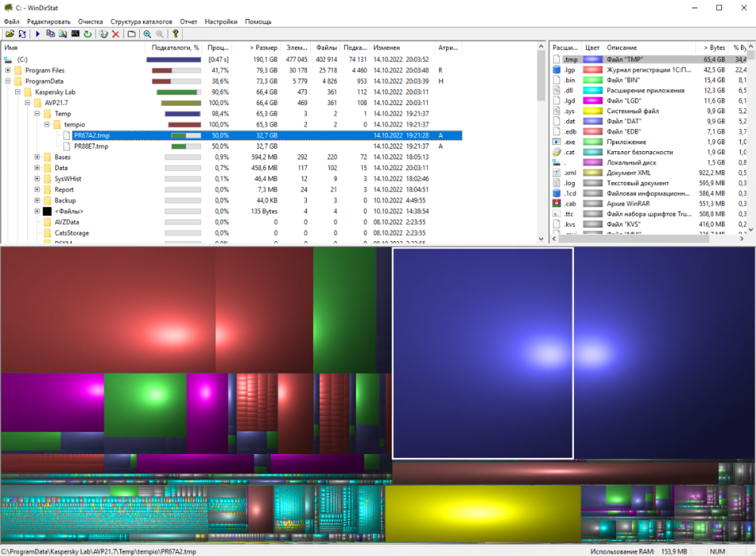This screenshot has width=756, height=556.
Task: Open Command Prompt here via toolbar icon
Action: click(x=76, y=34)
